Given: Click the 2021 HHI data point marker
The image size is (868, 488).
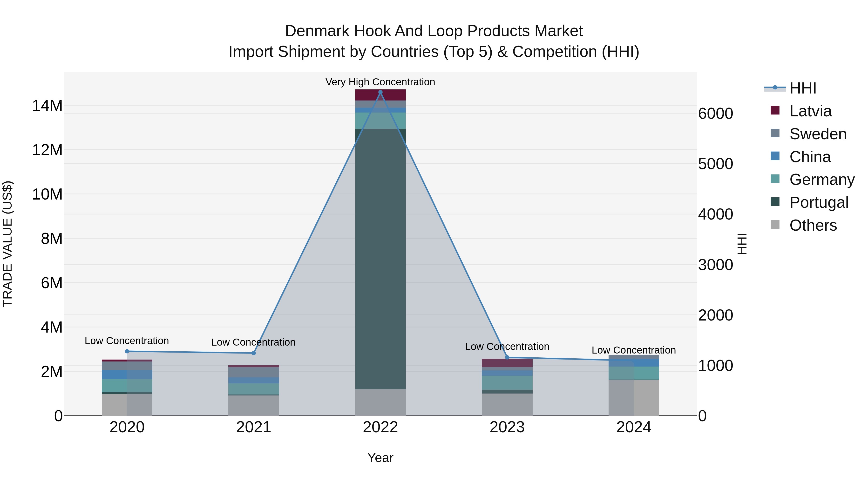Looking at the screenshot, I should pyautogui.click(x=254, y=353).
